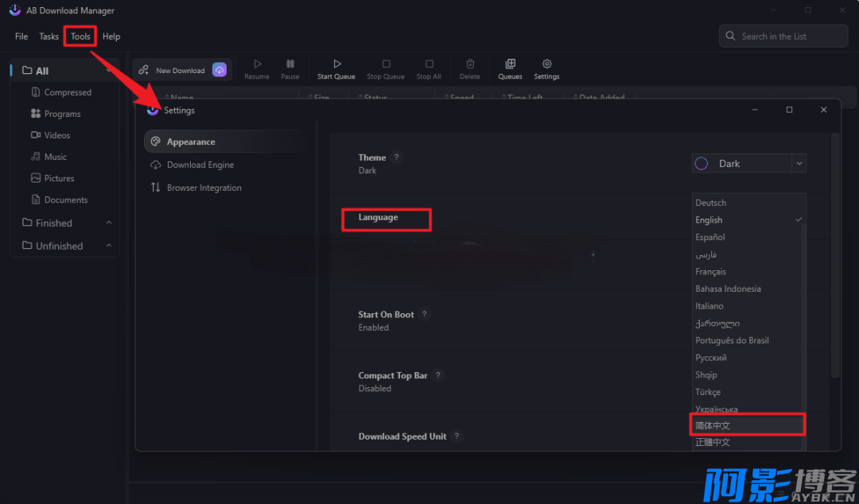Expand the Unfinished folder chevron
The height and width of the screenshot is (504, 859).
pos(109,246)
